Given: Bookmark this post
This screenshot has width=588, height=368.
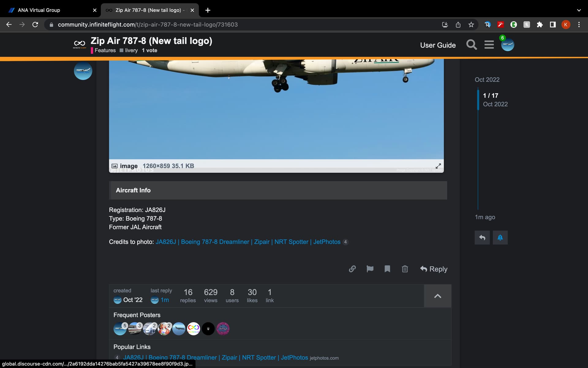Looking at the screenshot, I should click(x=387, y=269).
